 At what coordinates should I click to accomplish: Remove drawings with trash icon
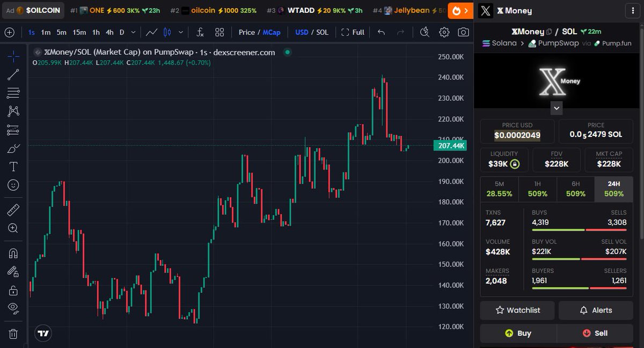coord(13,334)
